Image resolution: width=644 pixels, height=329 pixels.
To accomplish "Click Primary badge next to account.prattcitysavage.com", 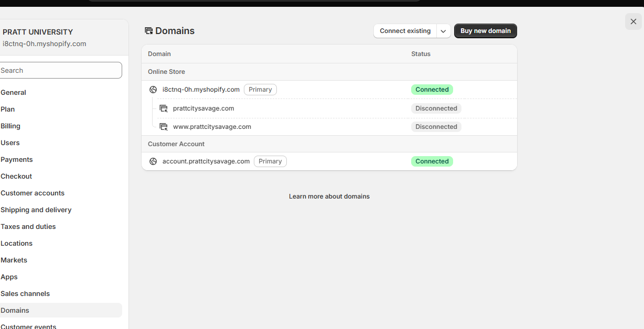I will pos(270,161).
